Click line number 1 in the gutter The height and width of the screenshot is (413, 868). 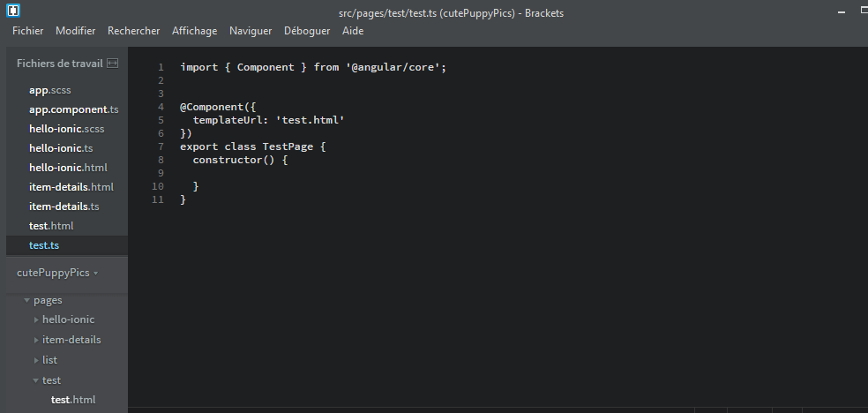tap(161, 68)
